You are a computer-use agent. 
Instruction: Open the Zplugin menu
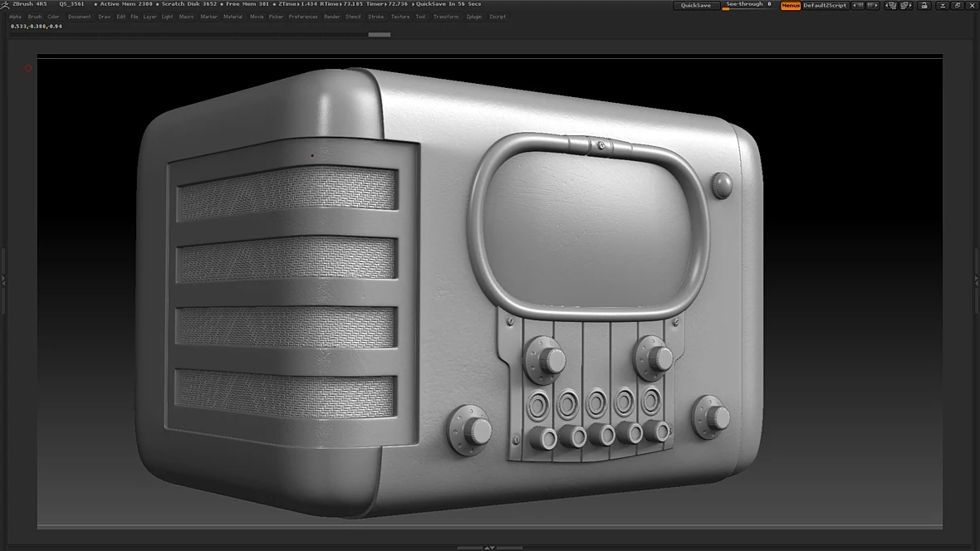pos(473,17)
